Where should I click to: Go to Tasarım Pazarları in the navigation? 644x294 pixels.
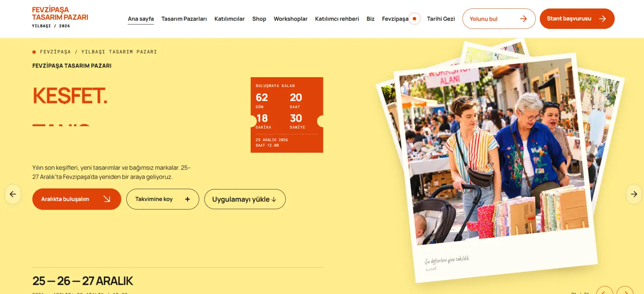coord(184,19)
